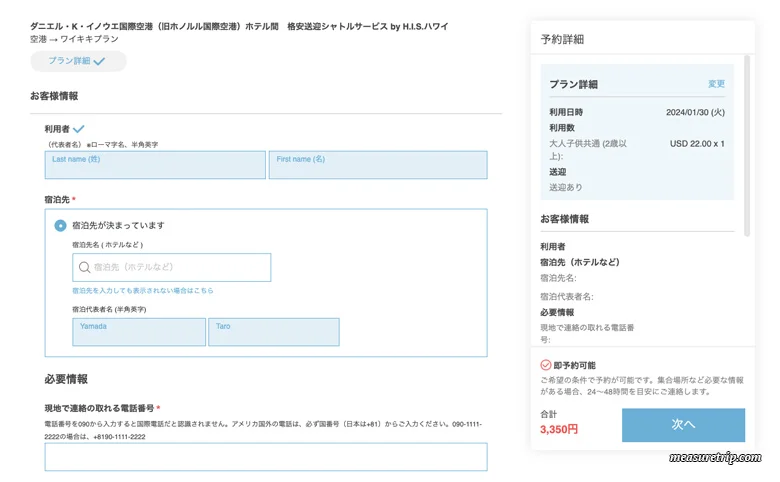Click the 合計 price 3,350円

point(559,429)
